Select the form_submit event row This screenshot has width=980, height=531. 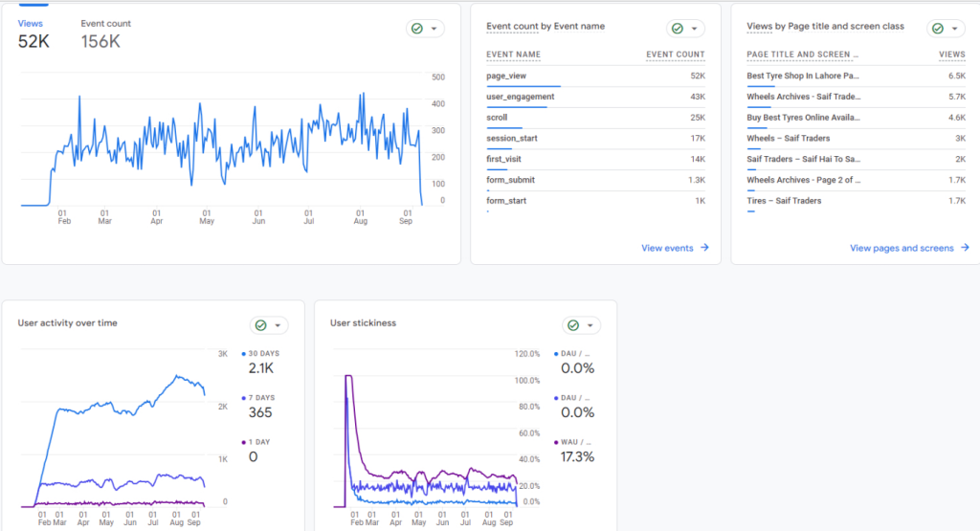[510, 180]
